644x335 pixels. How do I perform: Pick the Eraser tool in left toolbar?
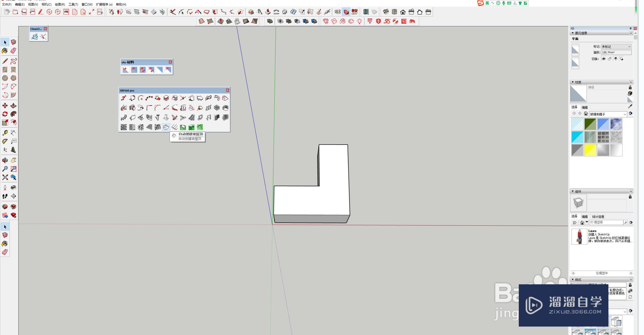[13, 51]
